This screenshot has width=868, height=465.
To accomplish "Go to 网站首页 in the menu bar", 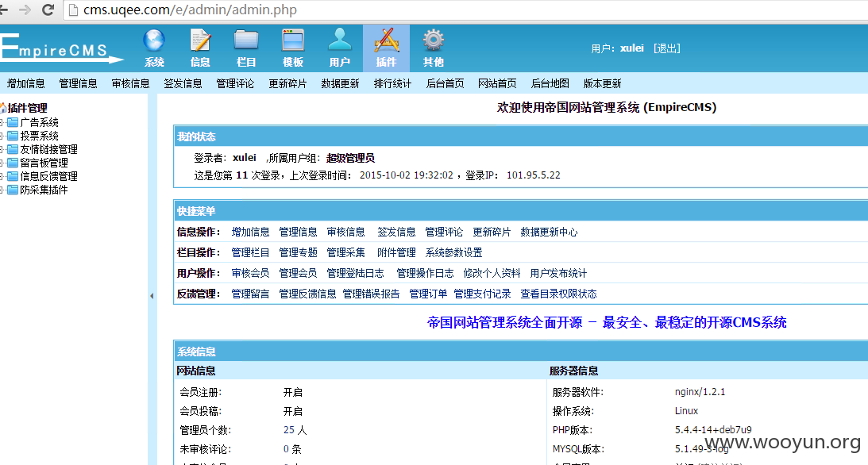I will (497, 83).
